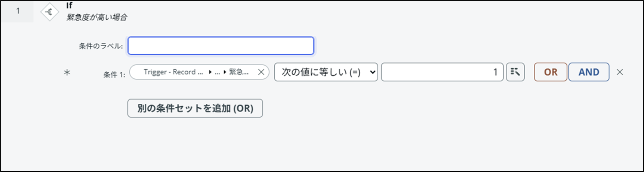Screen dimensions: 644x172
Task: Click the 条件のラベル: label
Action: click(101, 46)
